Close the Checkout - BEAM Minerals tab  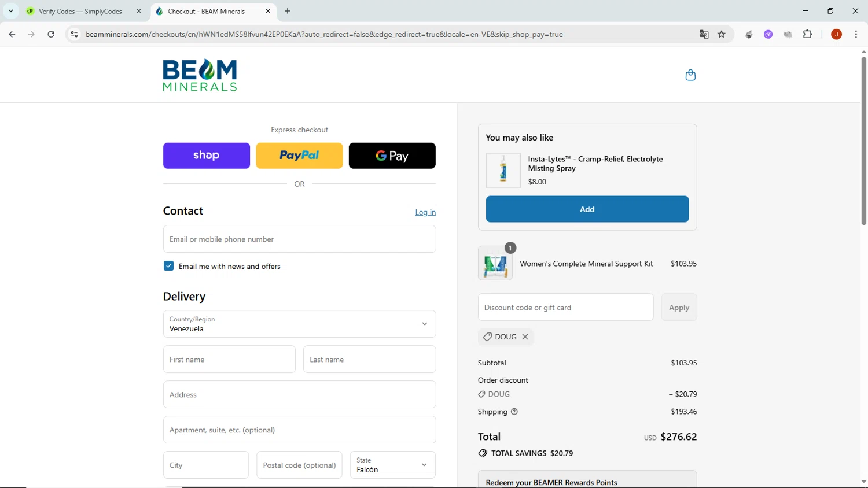[268, 11]
